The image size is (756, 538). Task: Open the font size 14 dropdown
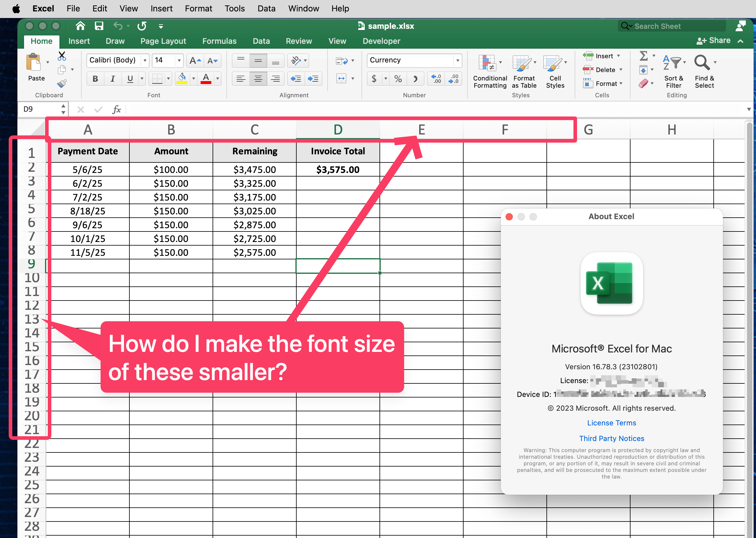pos(179,61)
